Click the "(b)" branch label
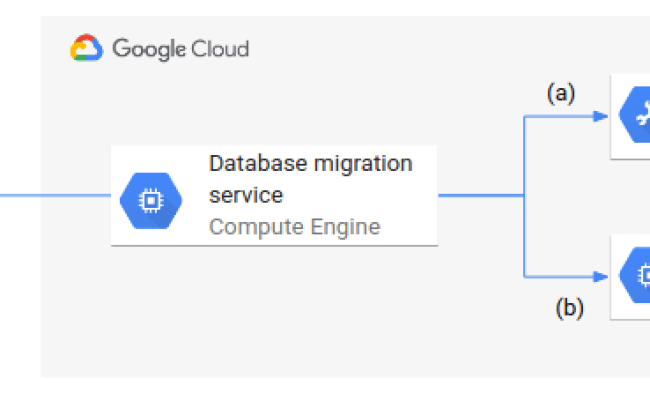The image size is (650, 400). tap(570, 308)
